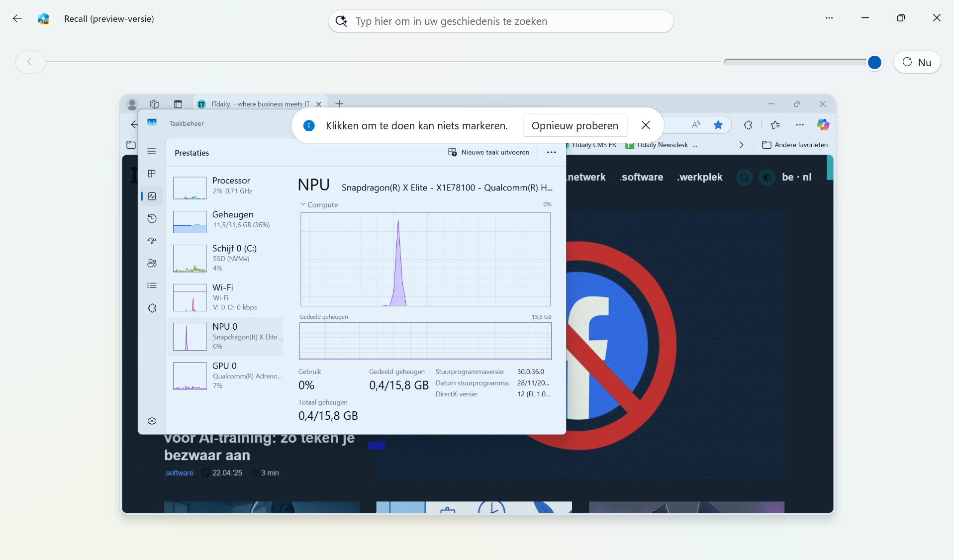Select Wi-Fi performance entry
Image resolution: width=954 pixels, height=560 pixels.
pyautogui.click(x=226, y=297)
